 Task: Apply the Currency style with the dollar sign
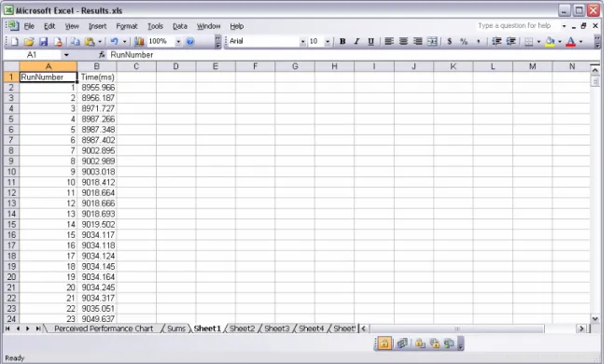click(x=450, y=41)
